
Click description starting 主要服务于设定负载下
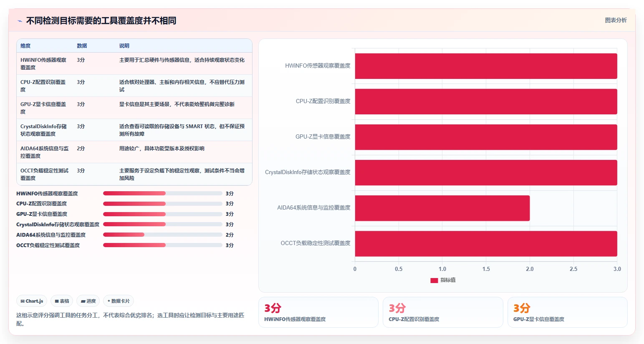(182, 174)
